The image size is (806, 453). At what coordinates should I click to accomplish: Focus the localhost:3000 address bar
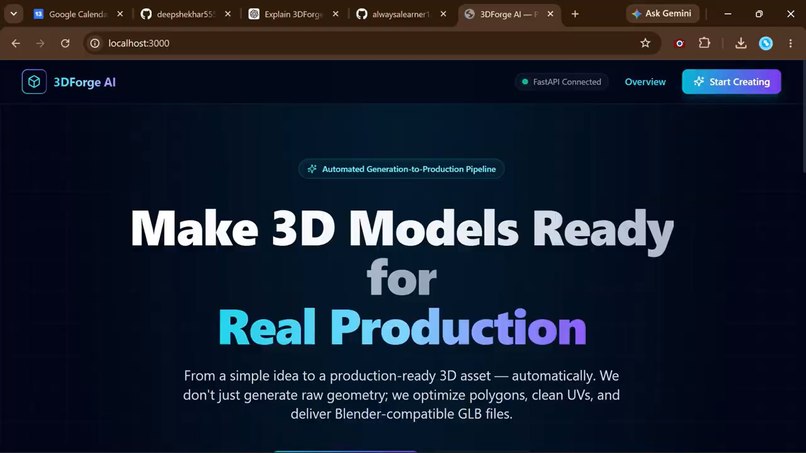372,43
